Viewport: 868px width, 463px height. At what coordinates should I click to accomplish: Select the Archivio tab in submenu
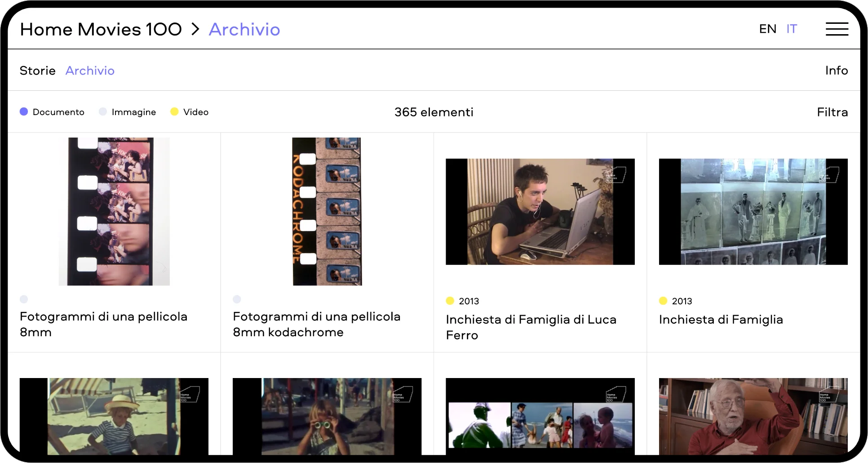[x=90, y=71]
